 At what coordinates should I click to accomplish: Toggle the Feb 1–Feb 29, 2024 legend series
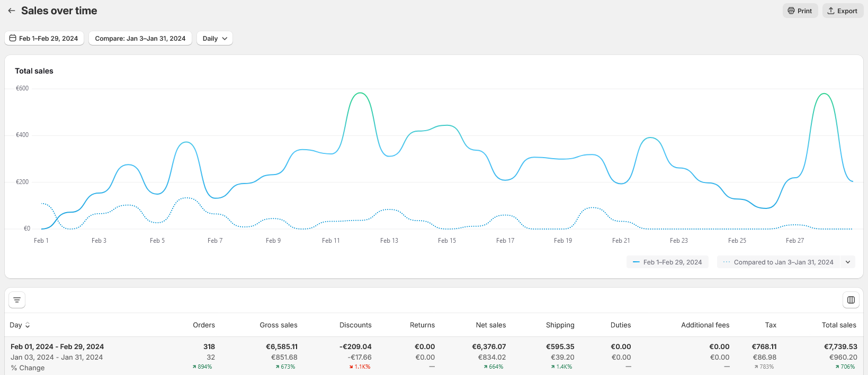[x=667, y=262]
